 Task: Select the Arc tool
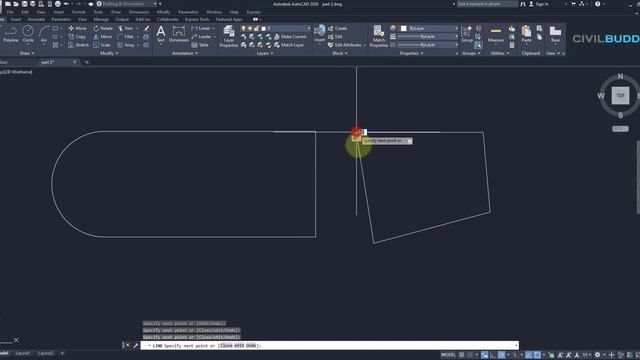coord(44,34)
